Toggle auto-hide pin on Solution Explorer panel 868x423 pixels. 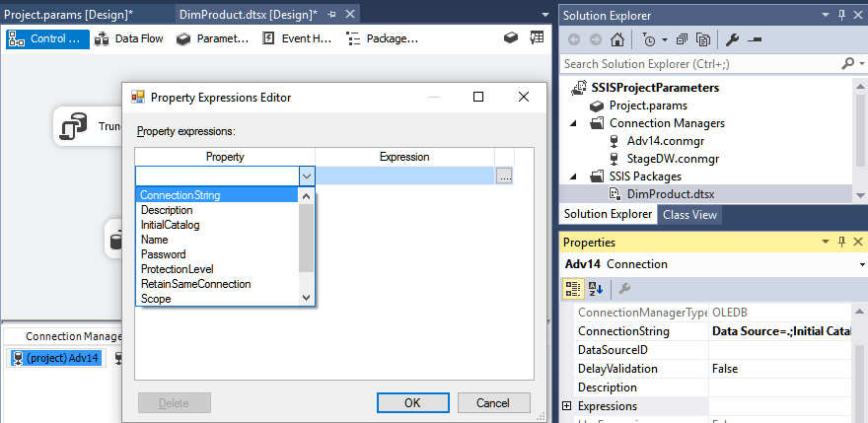tap(841, 14)
